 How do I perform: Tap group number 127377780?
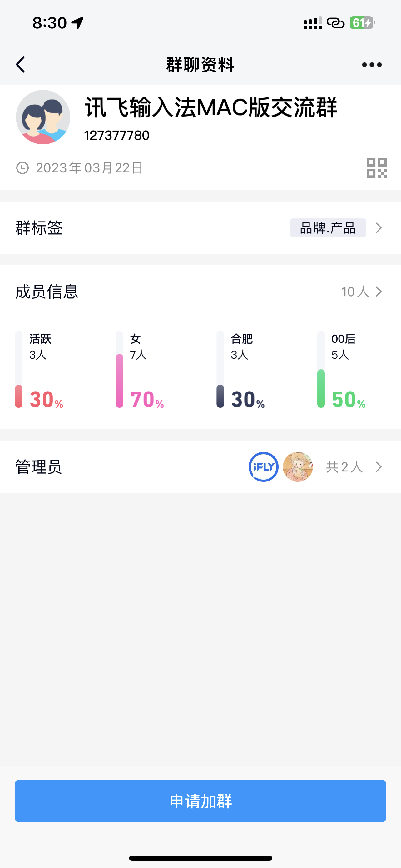116,136
